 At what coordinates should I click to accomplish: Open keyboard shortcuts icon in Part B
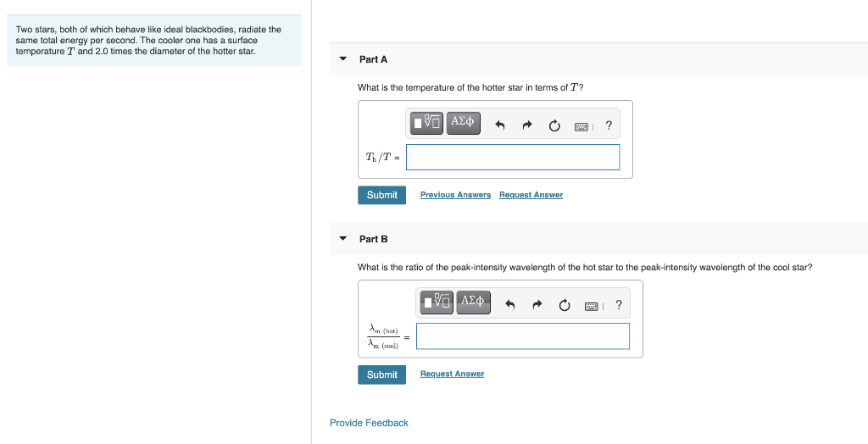click(592, 305)
